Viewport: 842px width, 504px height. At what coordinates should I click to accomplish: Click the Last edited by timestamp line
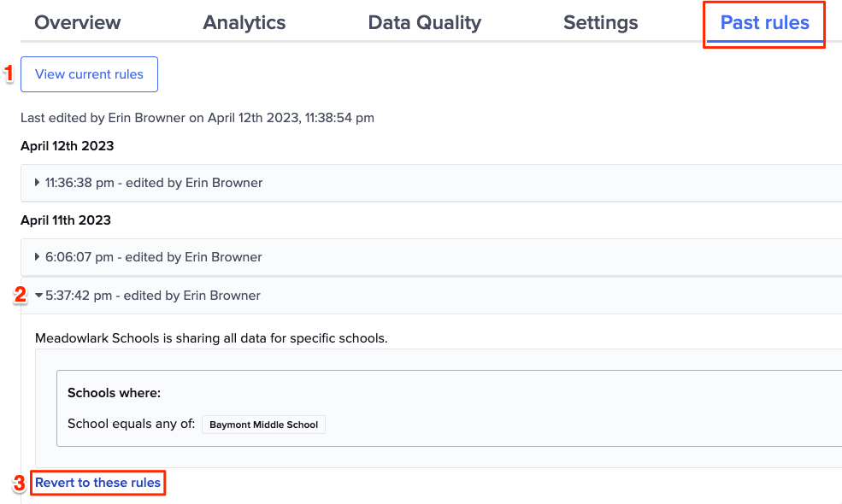197,118
